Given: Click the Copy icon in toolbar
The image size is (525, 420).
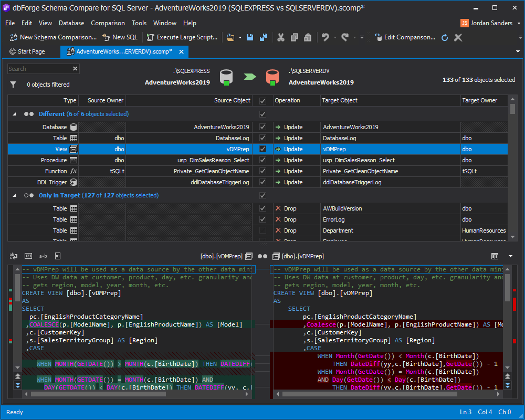Looking at the screenshot, I should click(x=295, y=37).
